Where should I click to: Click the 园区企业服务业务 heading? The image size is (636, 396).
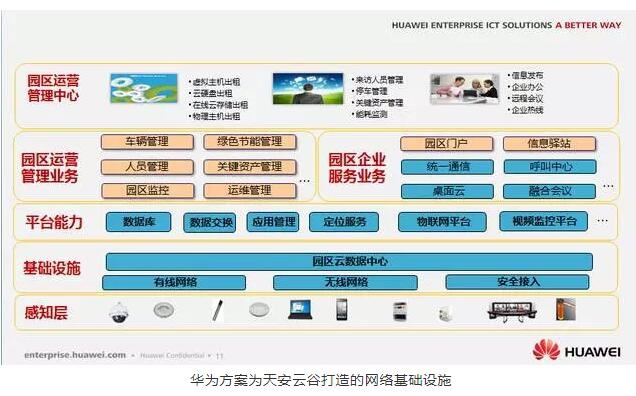point(357,168)
